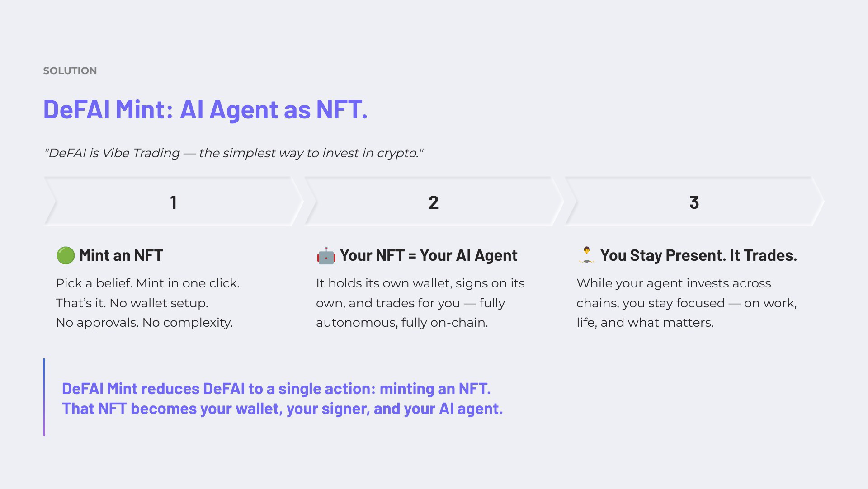Click the SOLUTION section label

click(x=70, y=71)
